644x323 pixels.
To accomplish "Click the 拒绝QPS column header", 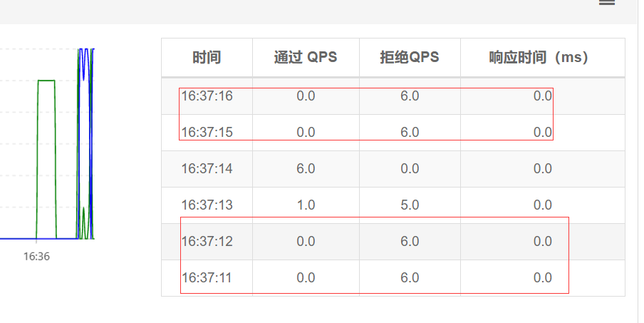I will click(410, 58).
